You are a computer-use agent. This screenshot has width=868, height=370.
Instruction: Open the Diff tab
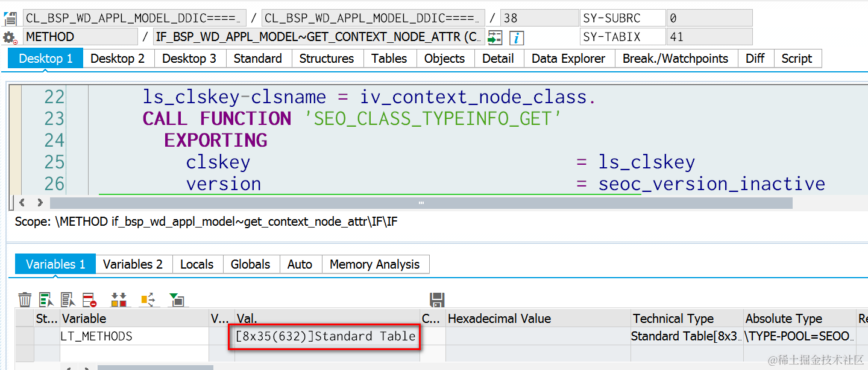coord(755,59)
